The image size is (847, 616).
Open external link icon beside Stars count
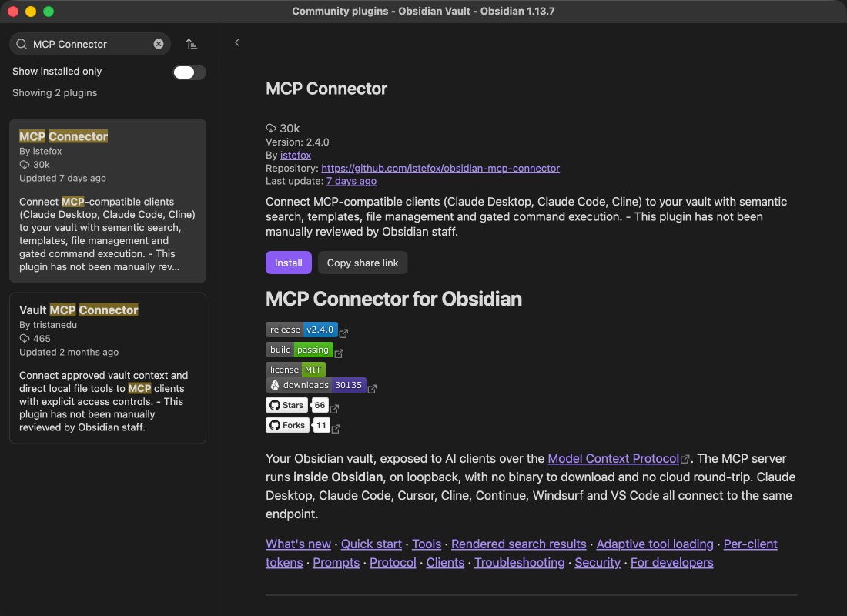coord(334,409)
